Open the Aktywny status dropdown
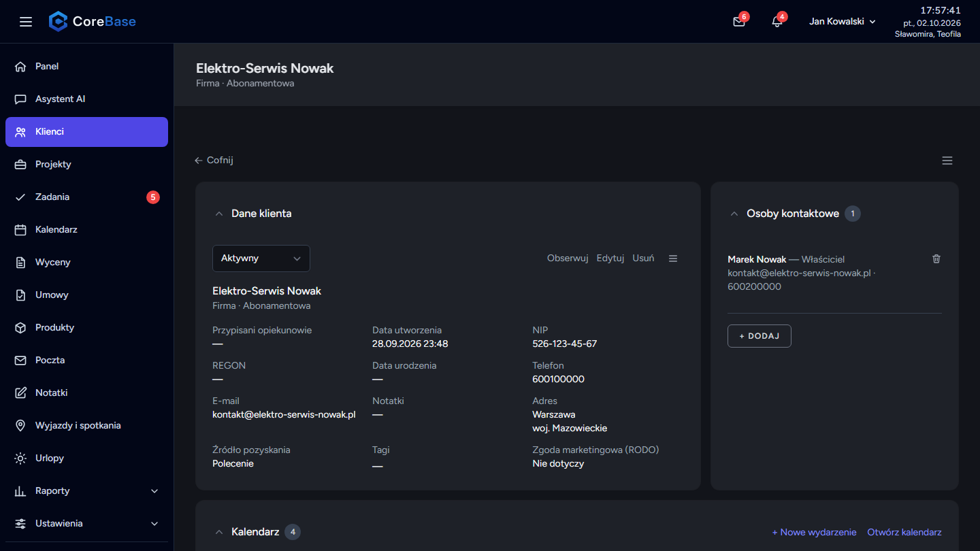 click(x=261, y=258)
